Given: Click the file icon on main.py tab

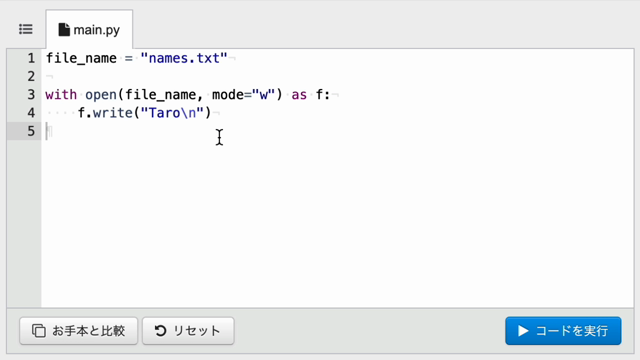Looking at the screenshot, I should tap(64, 29).
